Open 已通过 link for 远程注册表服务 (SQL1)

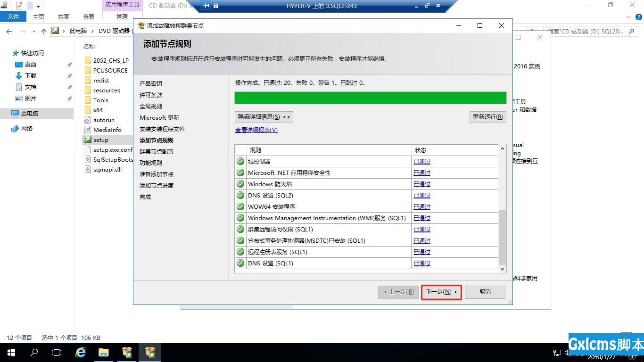click(422, 252)
